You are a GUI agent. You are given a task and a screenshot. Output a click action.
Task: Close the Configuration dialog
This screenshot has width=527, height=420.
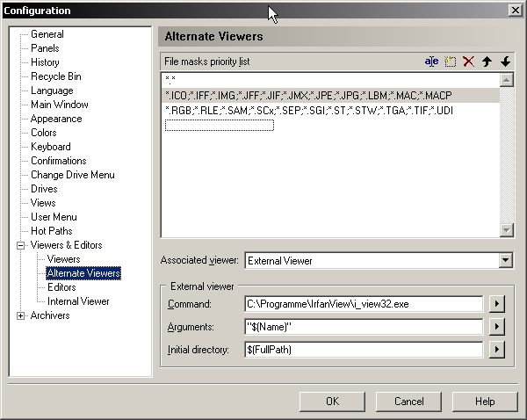[x=516, y=11]
